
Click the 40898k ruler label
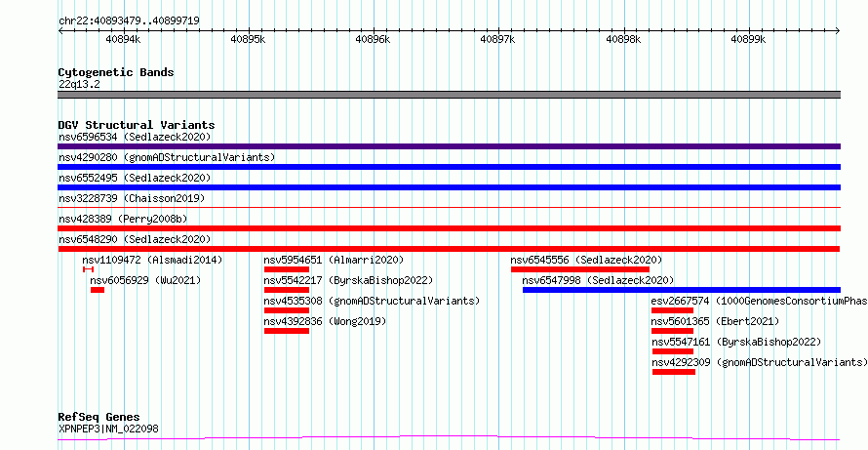624,39
